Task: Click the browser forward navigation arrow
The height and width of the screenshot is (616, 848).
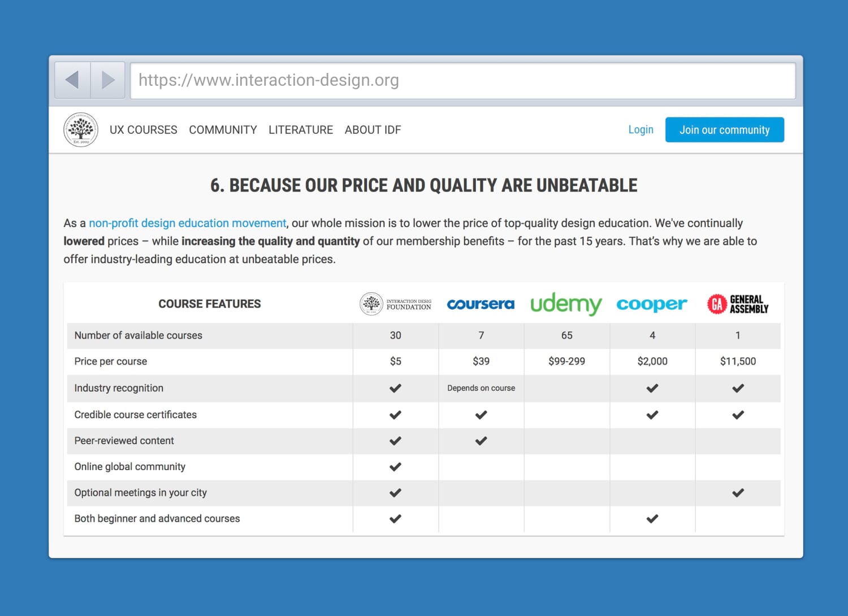Action: coord(107,80)
